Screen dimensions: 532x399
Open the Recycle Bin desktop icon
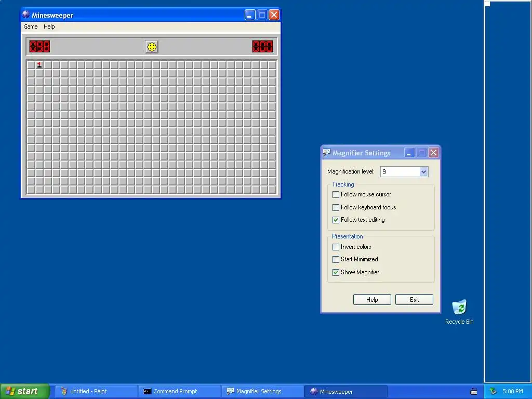coord(459,312)
